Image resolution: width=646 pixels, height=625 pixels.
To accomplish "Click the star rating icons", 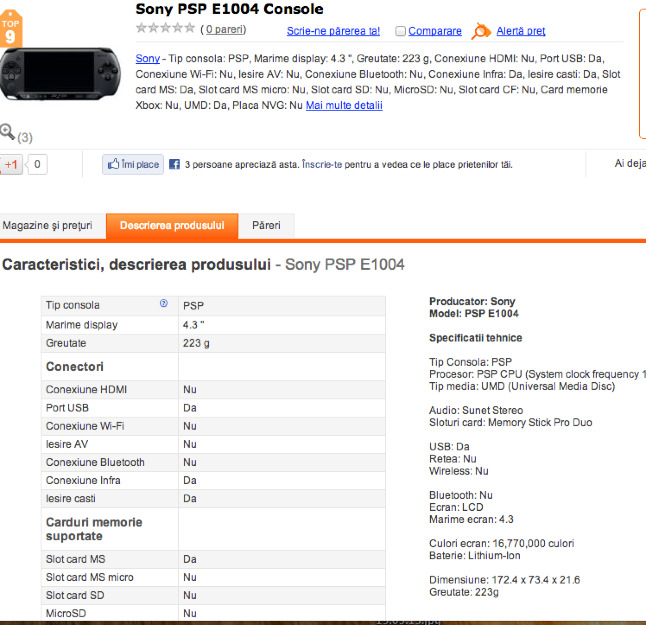I will point(165,28).
